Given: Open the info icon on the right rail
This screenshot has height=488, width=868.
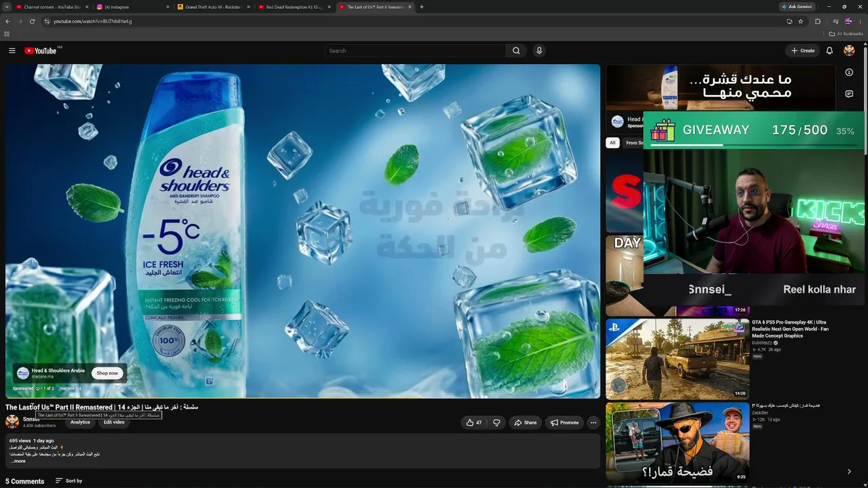Looking at the screenshot, I should pos(849,73).
